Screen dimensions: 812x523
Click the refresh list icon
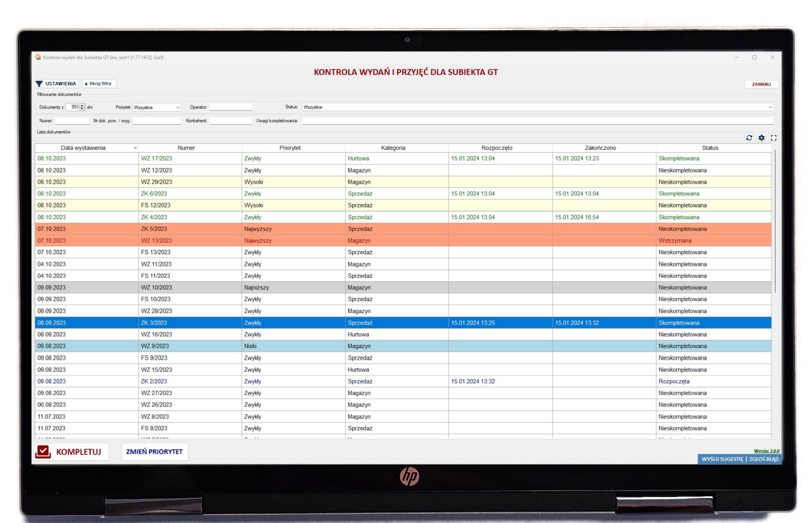click(x=749, y=138)
